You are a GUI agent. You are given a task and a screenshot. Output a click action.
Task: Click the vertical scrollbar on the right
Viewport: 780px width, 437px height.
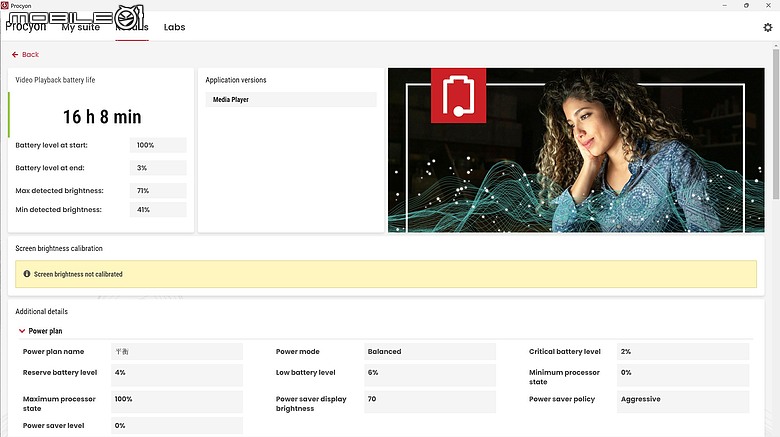pos(776,124)
